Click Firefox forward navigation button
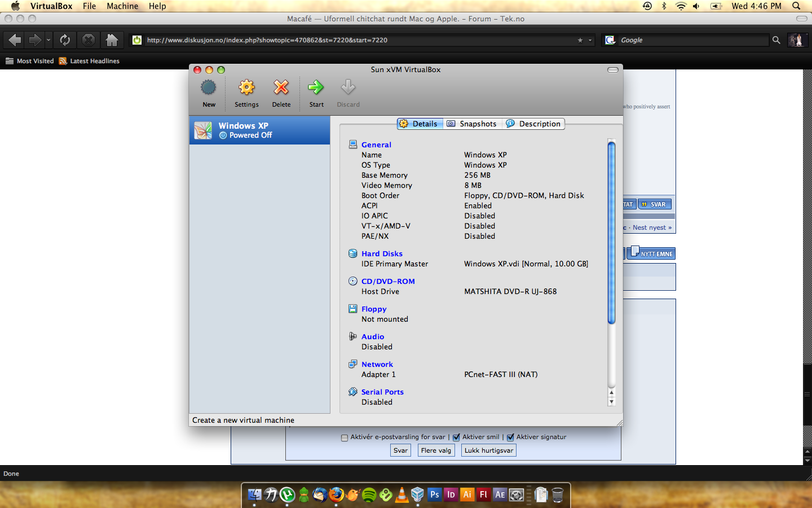 tap(35, 40)
